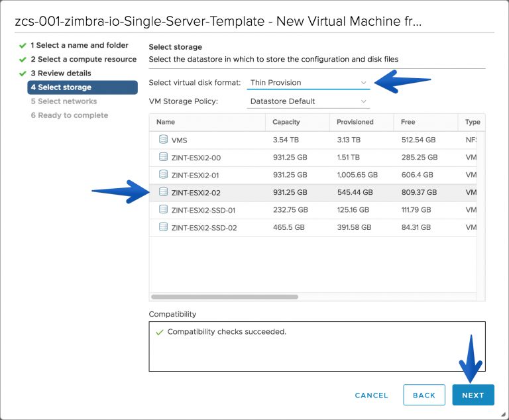Viewport: 509px width, 420px height.
Task: Click the 465.5 GB capacity cell
Action: [x=288, y=227]
